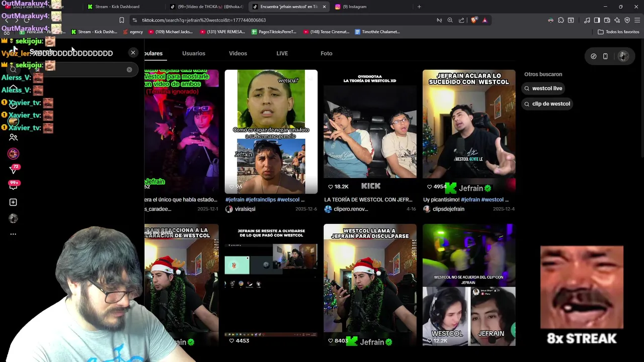Toggle the browser sidebar panel icon
This screenshot has height=362, width=644.
[x=597, y=20]
